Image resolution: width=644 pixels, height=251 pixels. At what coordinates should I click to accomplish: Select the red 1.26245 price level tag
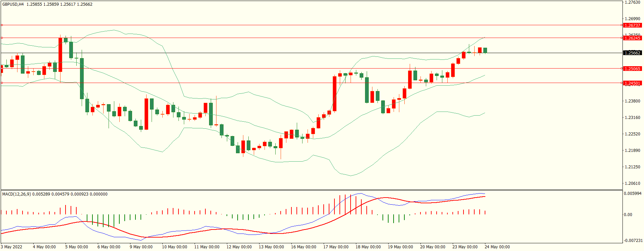pyautogui.click(x=632, y=38)
